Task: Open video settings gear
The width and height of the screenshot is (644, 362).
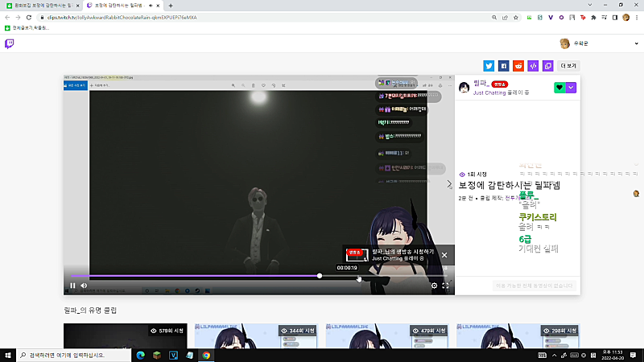Action: tap(434, 286)
